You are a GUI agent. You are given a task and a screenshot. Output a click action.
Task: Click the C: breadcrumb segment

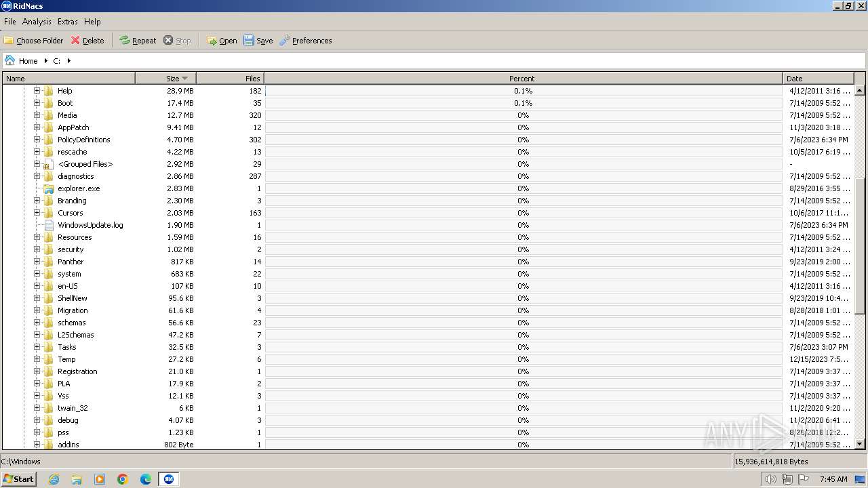pyautogui.click(x=57, y=61)
